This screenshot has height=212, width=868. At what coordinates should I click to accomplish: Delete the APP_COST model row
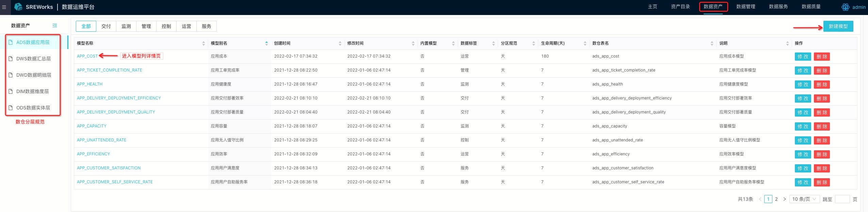[x=821, y=57]
